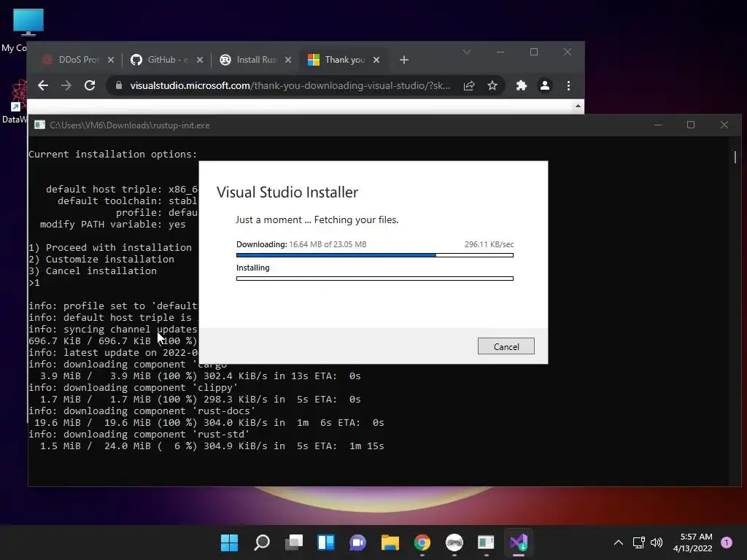Image resolution: width=747 pixels, height=560 pixels.
Task: Open the Chrome profile avatar
Action: pos(545,85)
